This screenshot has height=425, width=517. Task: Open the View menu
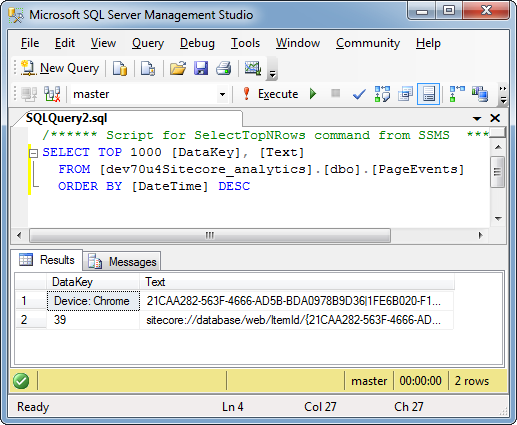103,43
